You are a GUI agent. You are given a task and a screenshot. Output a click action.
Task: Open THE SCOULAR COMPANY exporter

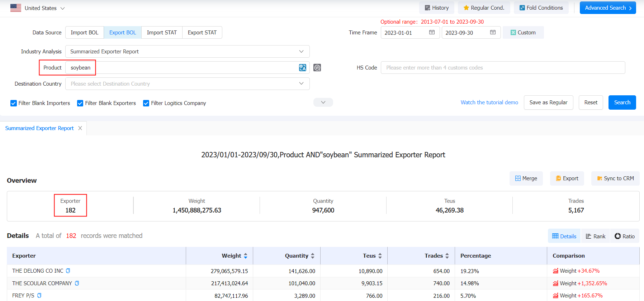pos(42,283)
